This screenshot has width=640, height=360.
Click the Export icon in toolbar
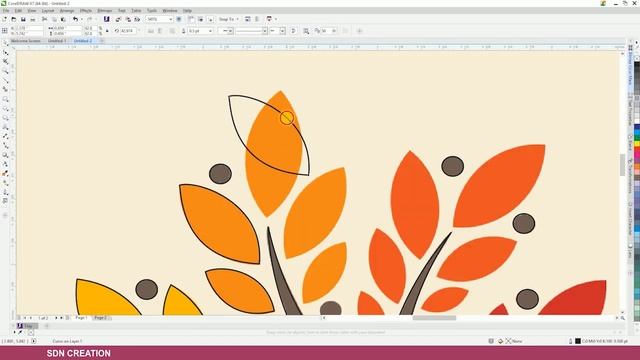click(128, 19)
